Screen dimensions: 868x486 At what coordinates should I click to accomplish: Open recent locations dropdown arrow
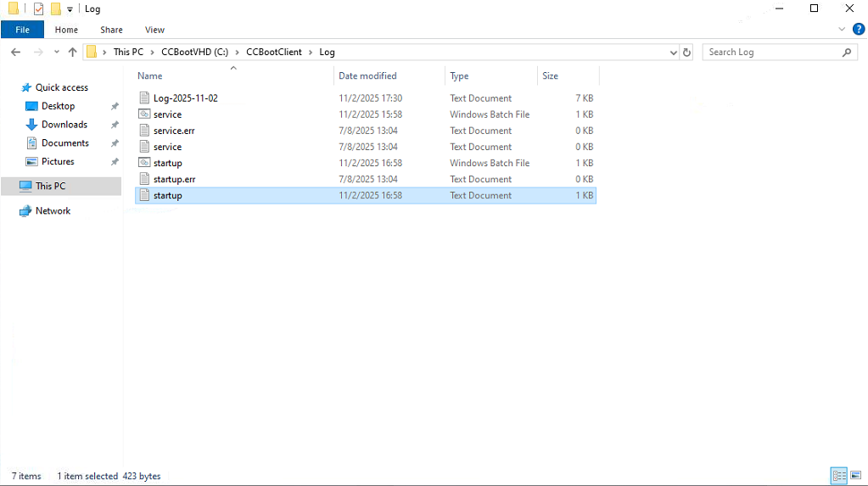[57, 52]
